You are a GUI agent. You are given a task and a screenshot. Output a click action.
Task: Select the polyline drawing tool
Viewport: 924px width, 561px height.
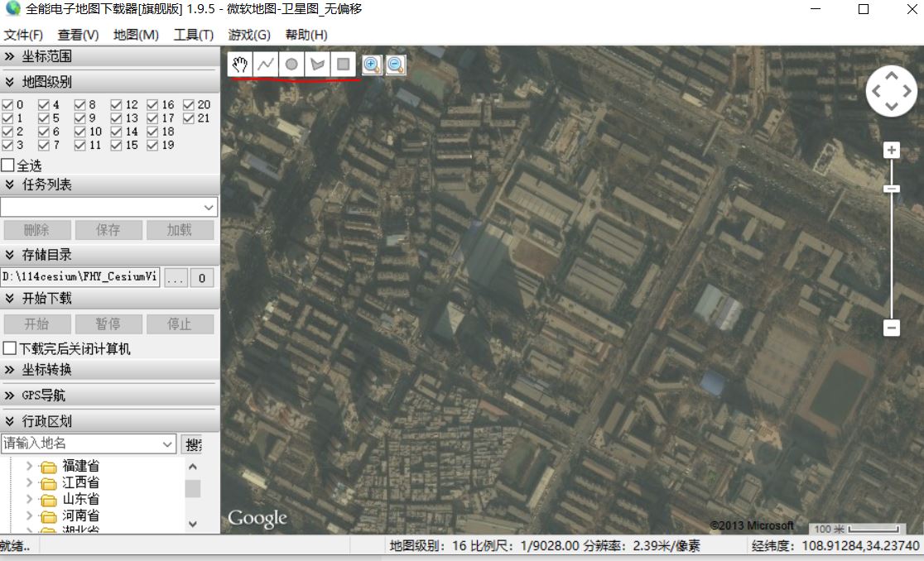(x=266, y=65)
